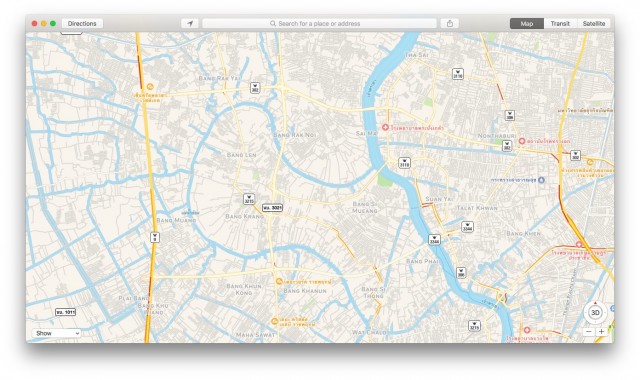Screen dimensions: 640x380
Task: Click the Nonthaburi place label
Action: pos(497,136)
